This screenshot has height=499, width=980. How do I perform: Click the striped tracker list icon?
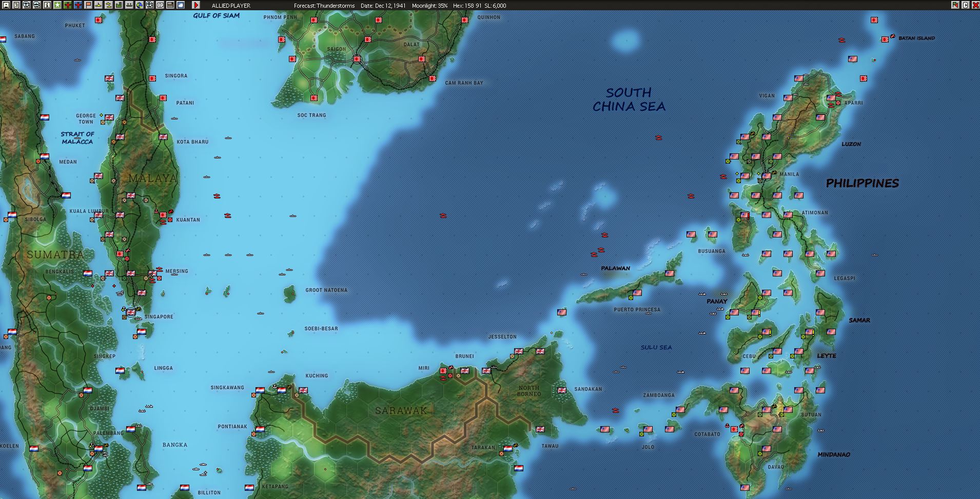170,5
